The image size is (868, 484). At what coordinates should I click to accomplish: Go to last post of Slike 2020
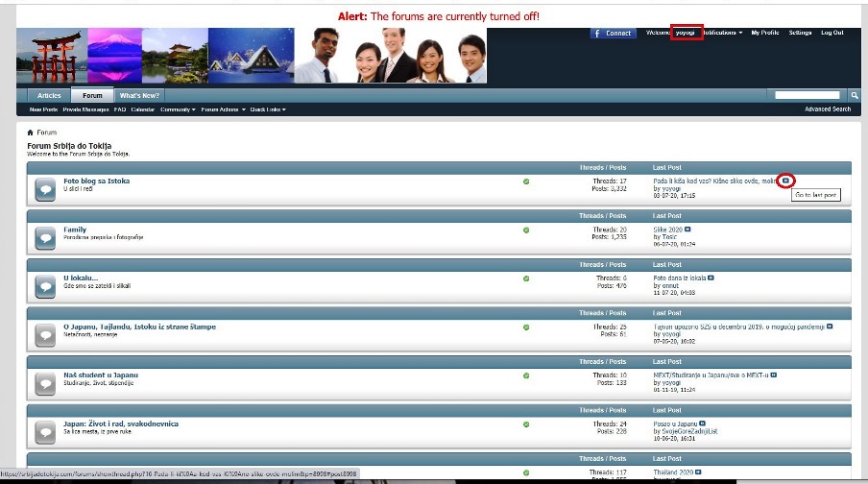687,230
